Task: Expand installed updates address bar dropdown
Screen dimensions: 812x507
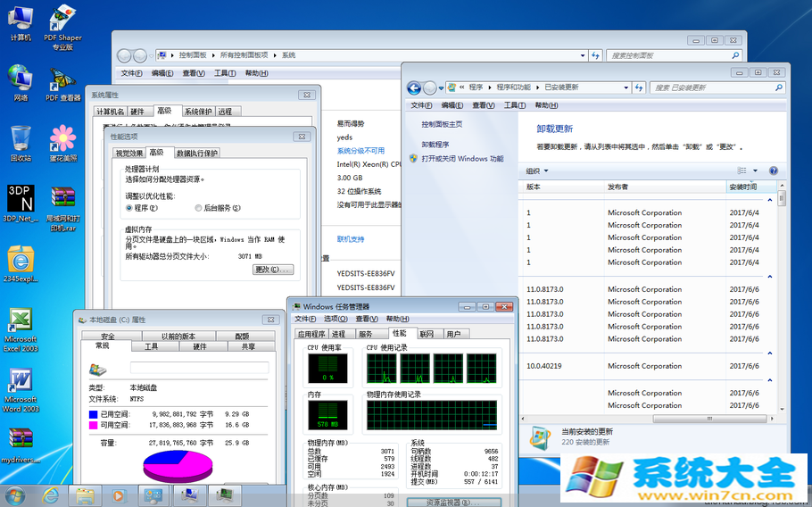Action: [626, 87]
